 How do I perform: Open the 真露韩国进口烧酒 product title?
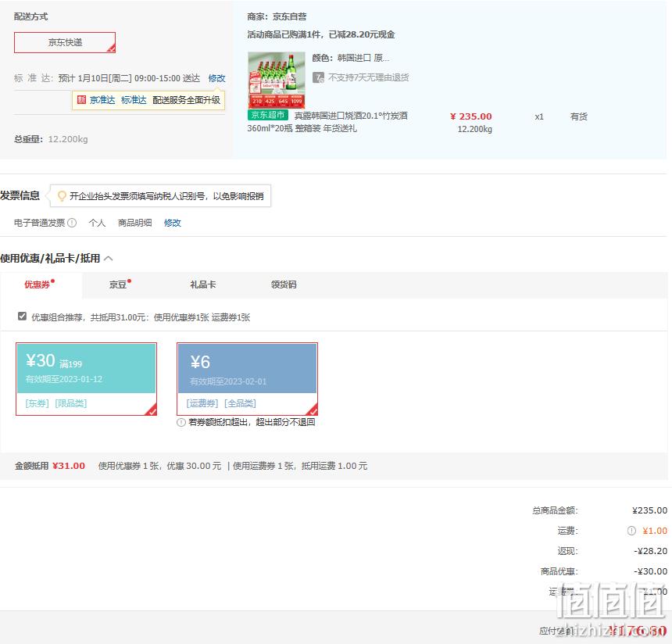pyautogui.click(x=327, y=122)
